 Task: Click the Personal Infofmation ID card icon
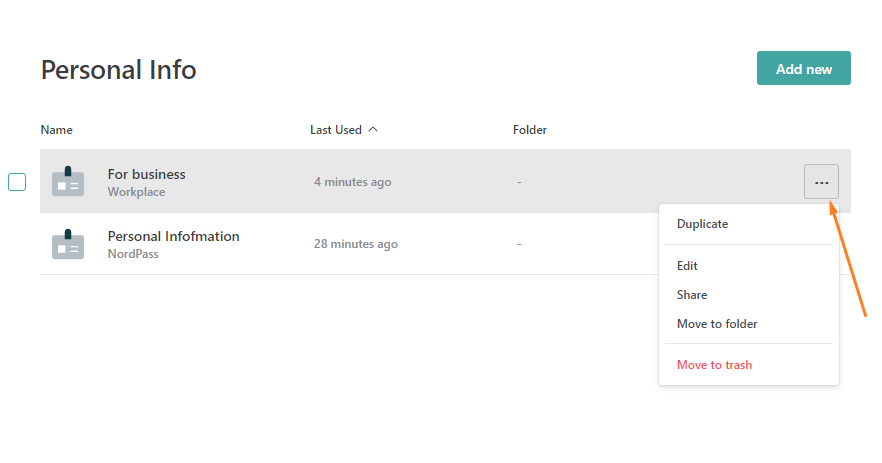tap(68, 244)
